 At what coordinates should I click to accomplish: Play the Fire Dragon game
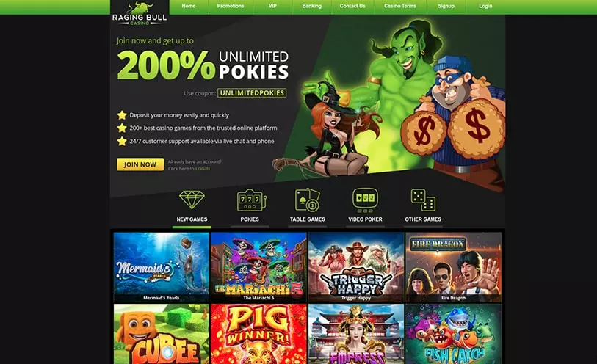point(454,267)
